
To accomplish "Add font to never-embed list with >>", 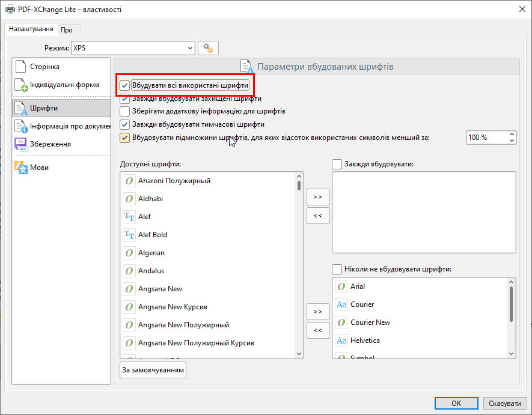I will 318,312.
